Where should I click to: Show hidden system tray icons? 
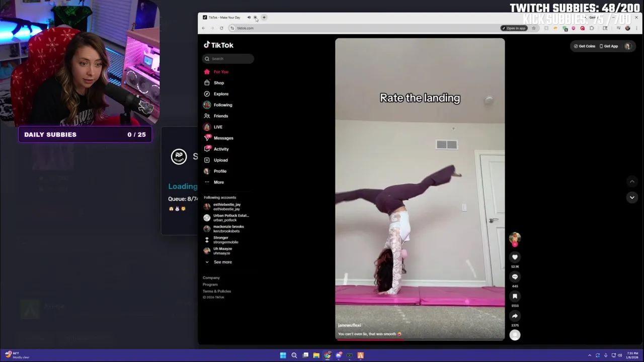590,355
